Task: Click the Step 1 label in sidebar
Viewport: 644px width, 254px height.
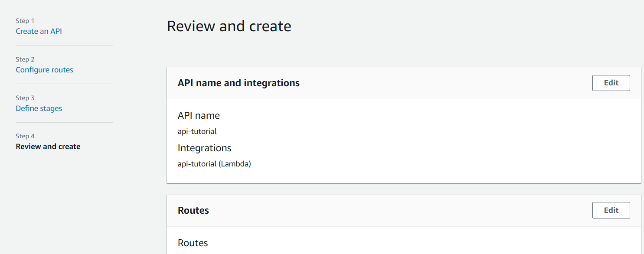Action: (25, 21)
